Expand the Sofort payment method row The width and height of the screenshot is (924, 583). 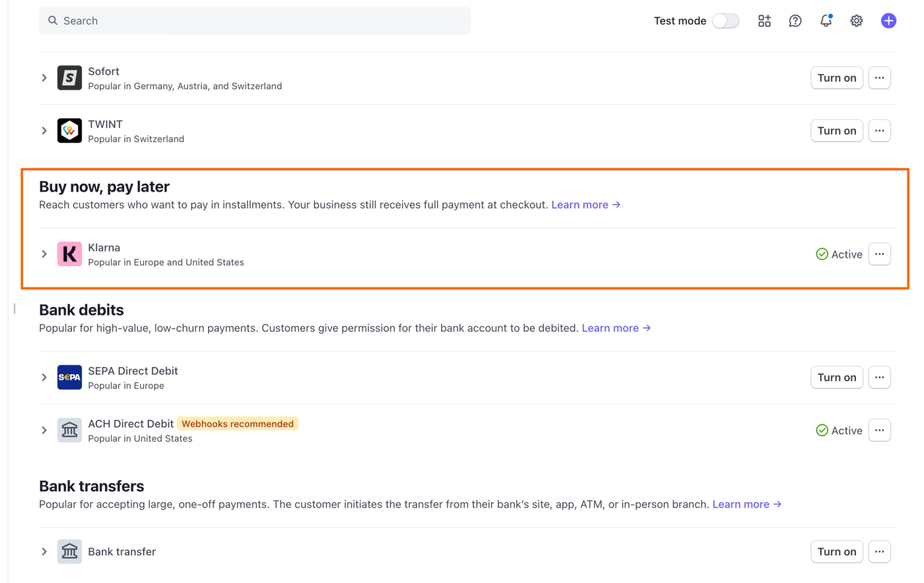(44, 78)
